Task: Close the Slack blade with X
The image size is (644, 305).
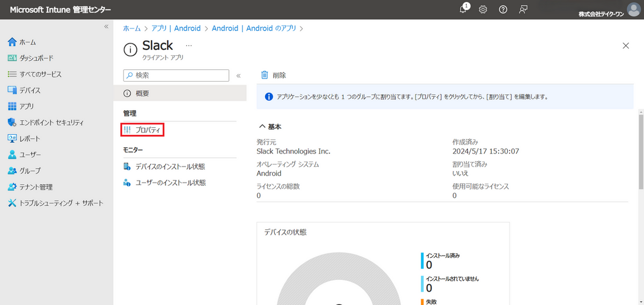Action: (x=626, y=46)
